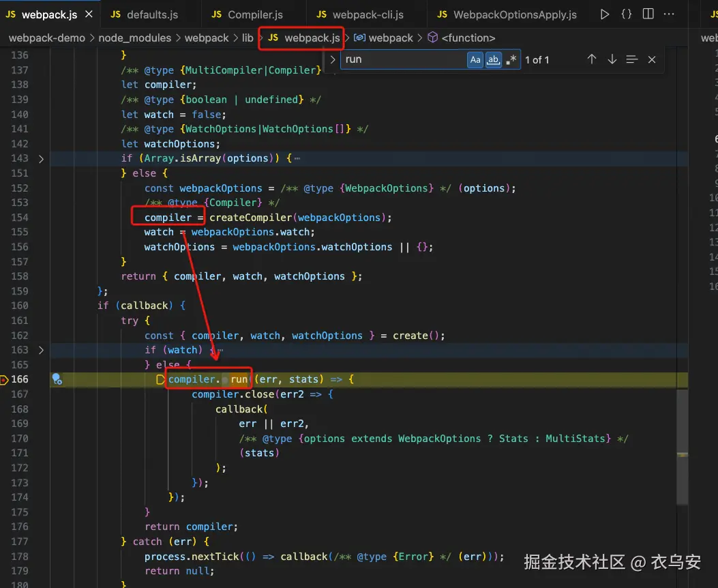The width and height of the screenshot is (718, 588).
Task: Click 'let watchOptions;' on line 142
Action: tap(170, 144)
